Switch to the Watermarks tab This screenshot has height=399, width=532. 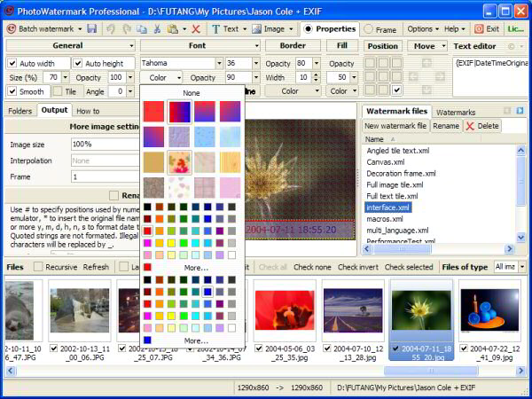pos(456,112)
